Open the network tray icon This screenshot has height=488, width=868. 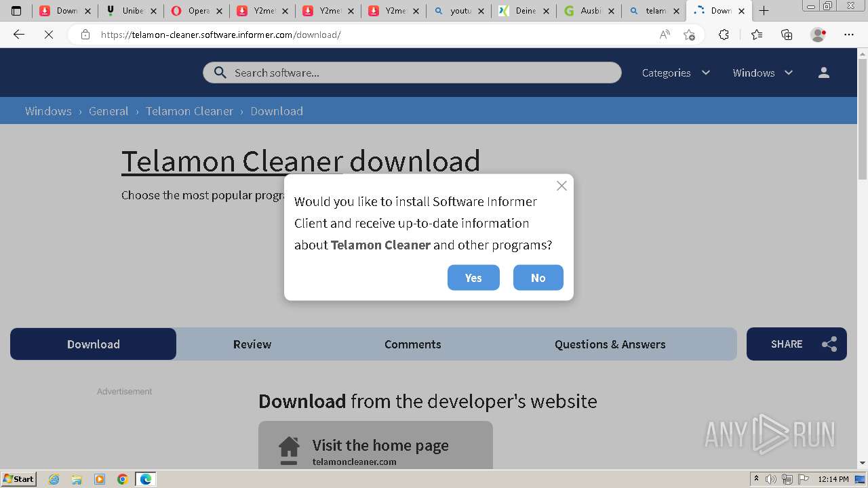click(787, 479)
